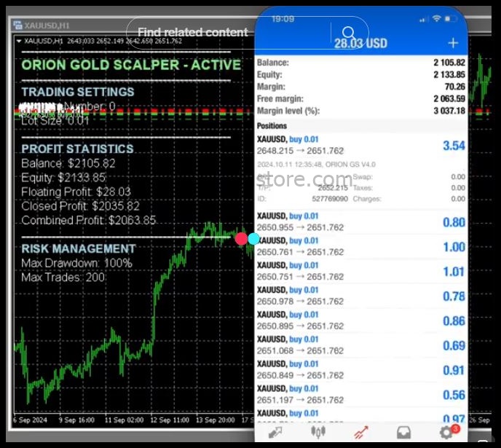Image resolution: width=501 pixels, height=448 pixels.
Task: Click the Balance value 2 105.82
Action: (x=449, y=63)
